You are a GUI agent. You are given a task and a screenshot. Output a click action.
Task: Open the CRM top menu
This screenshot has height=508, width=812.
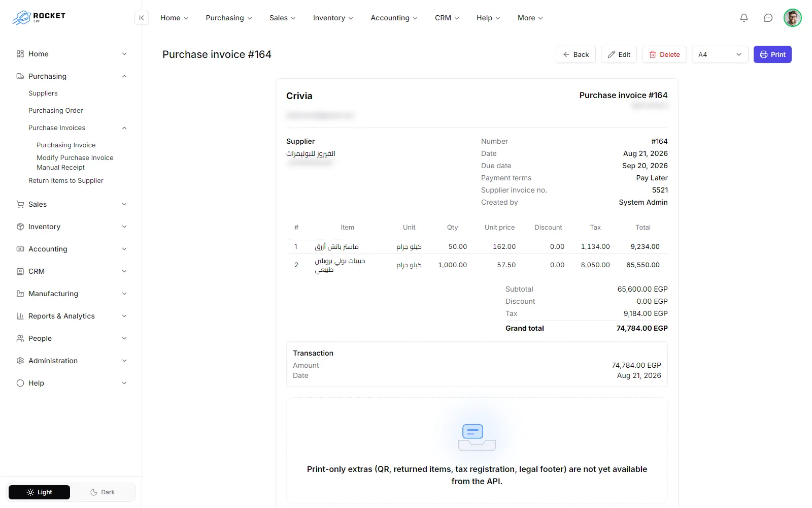(447, 18)
